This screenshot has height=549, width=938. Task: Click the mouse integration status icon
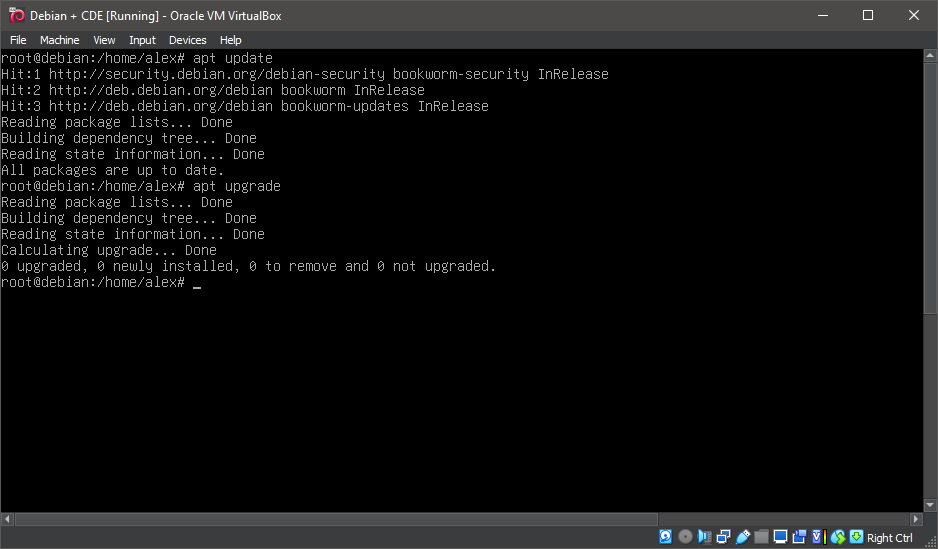tap(838, 537)
